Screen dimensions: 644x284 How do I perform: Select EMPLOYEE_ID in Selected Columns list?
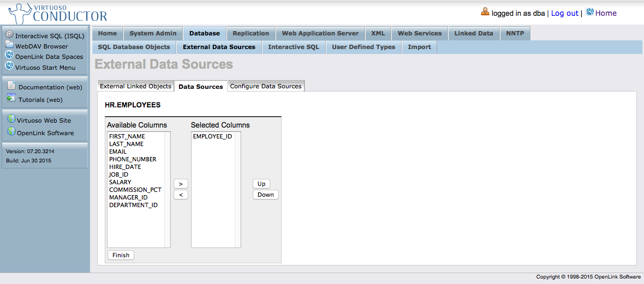212,136
